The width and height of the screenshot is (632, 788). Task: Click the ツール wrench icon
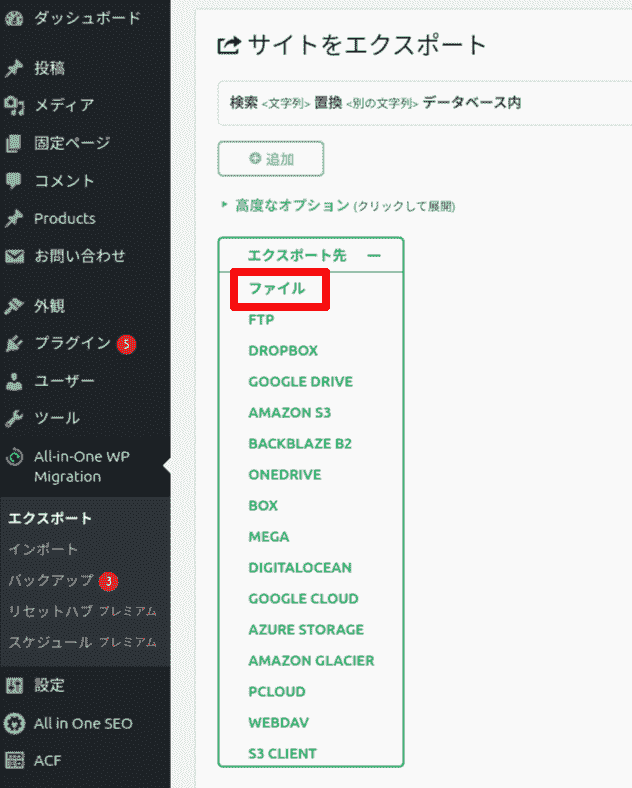[x=14, y=418]
